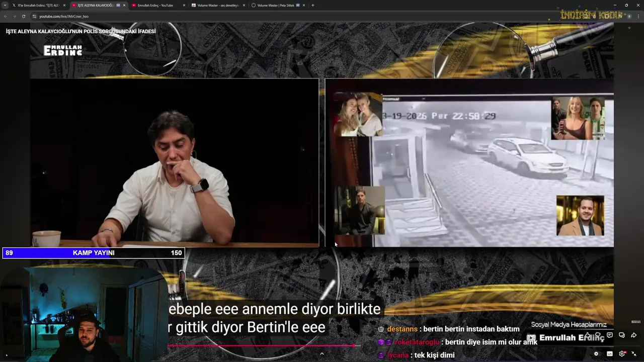Open Volume Master - ses denetleyici tab
The image size is (644, 362).
click(215, 5)
